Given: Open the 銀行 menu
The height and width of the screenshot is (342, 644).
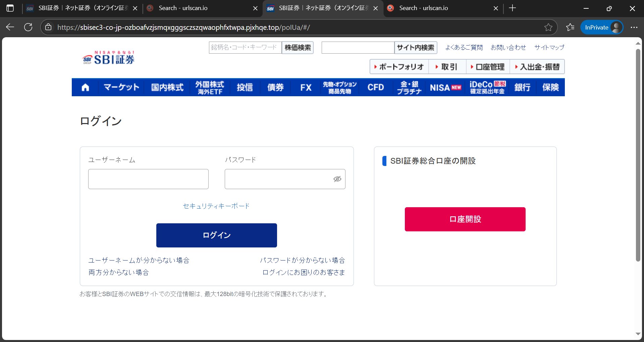Looking at the screenshot, I should [522, 88].
